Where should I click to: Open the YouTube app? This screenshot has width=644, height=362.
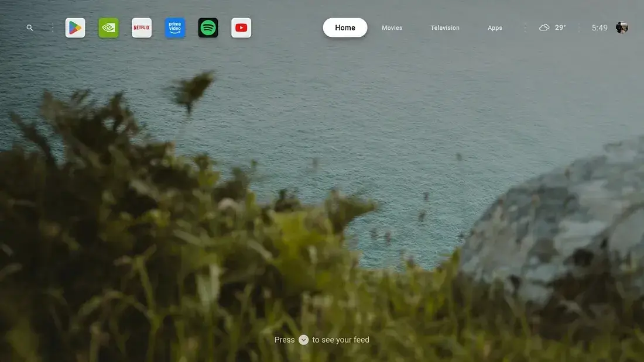tap(241, 27)
